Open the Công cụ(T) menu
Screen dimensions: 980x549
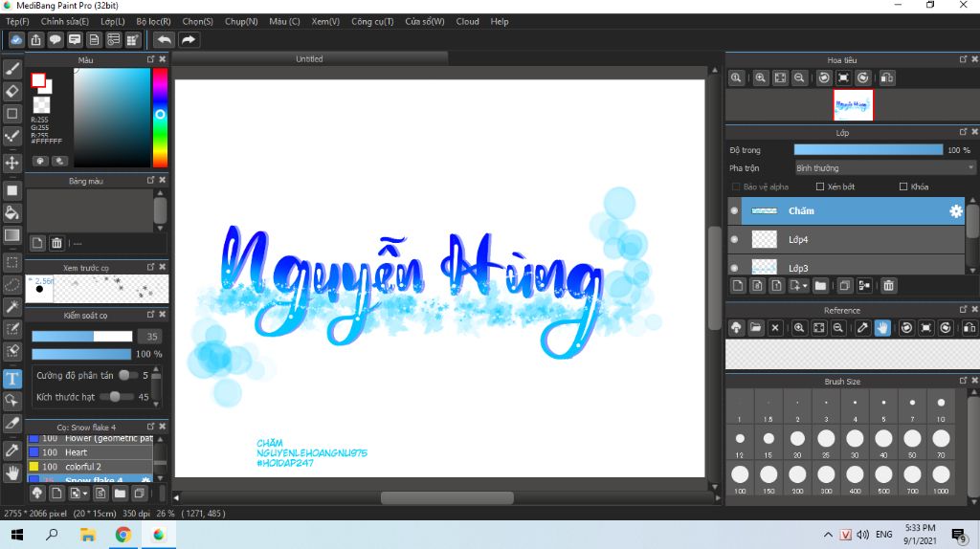point(372,21)
